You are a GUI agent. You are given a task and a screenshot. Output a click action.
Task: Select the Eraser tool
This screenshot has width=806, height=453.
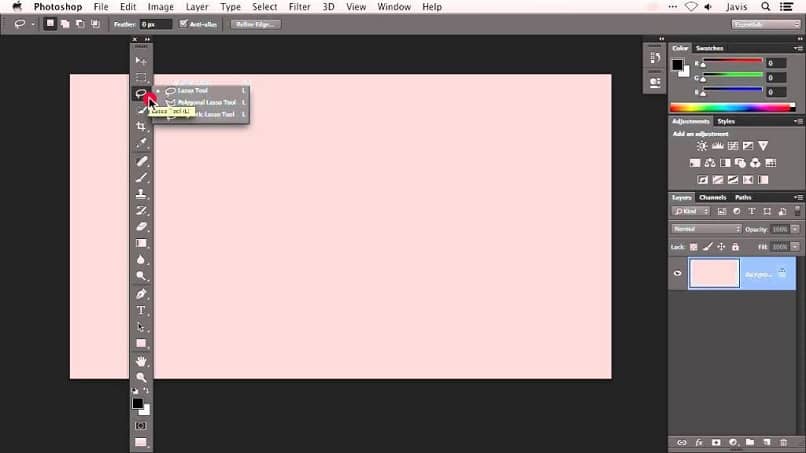click(x=141, y=227)
